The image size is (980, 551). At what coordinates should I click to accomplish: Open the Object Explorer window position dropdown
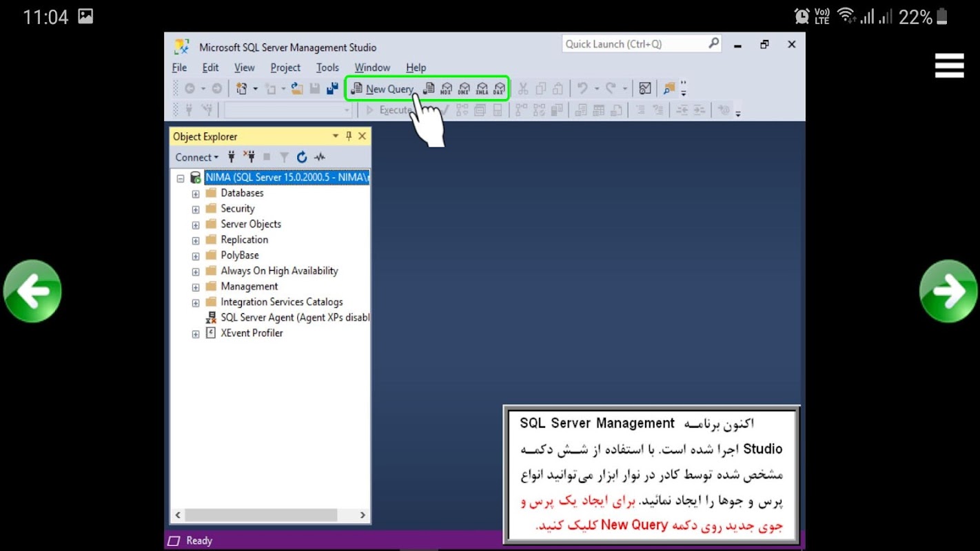point(336,136)
